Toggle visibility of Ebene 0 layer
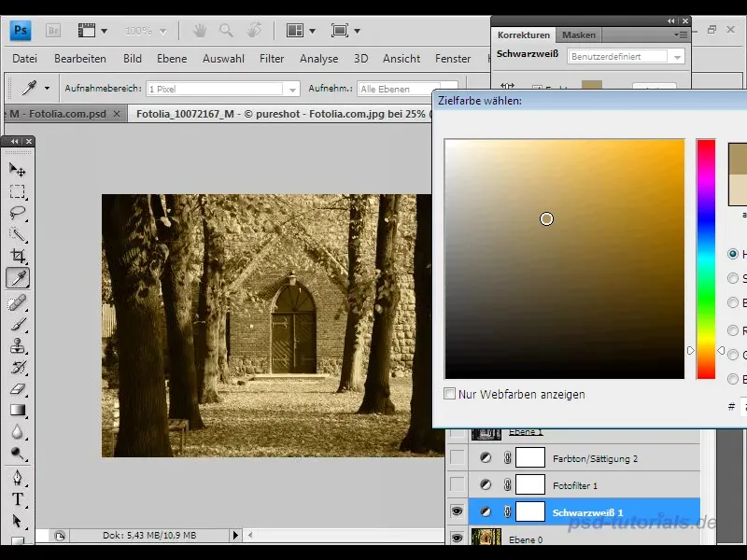This screenshot has width=747, height=560. 457,539
